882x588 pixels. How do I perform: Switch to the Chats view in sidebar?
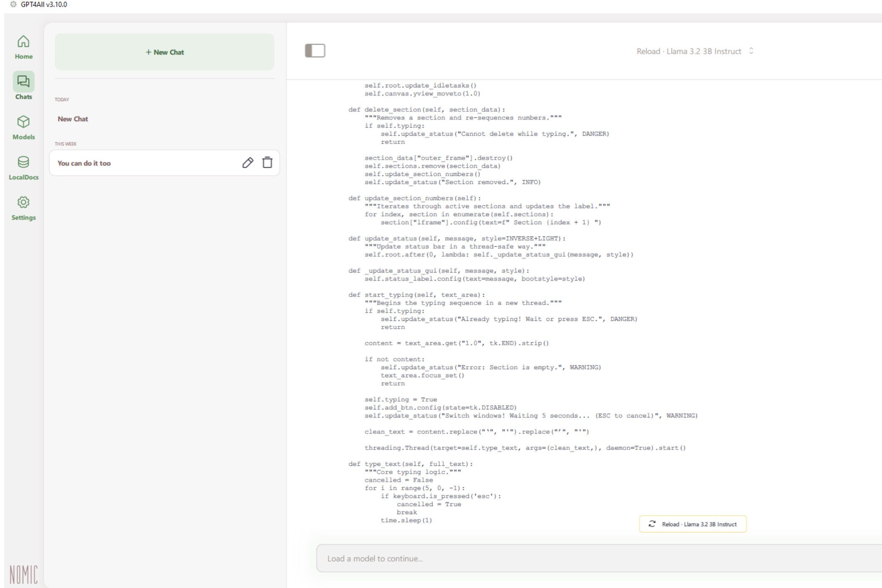pos(24,86)
